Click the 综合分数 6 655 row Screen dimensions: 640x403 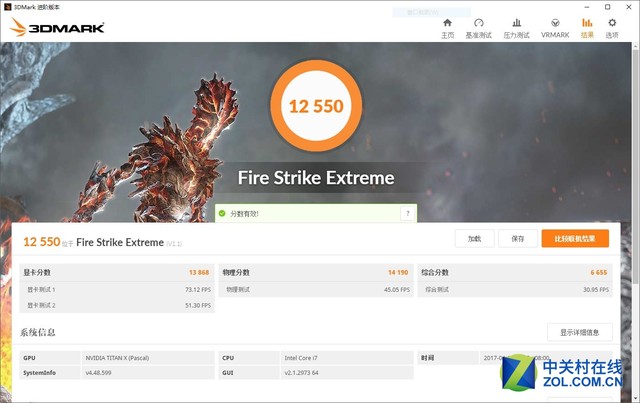(515, 272)
